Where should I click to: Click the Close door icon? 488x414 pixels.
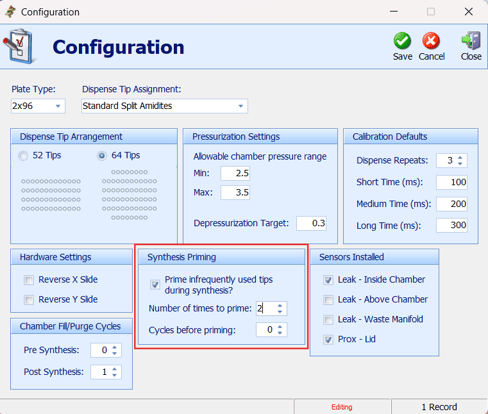tap(471, 41)
